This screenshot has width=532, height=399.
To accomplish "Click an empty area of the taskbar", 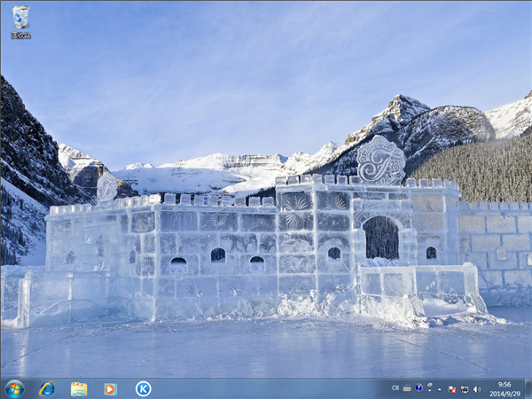I will (266, 388).
